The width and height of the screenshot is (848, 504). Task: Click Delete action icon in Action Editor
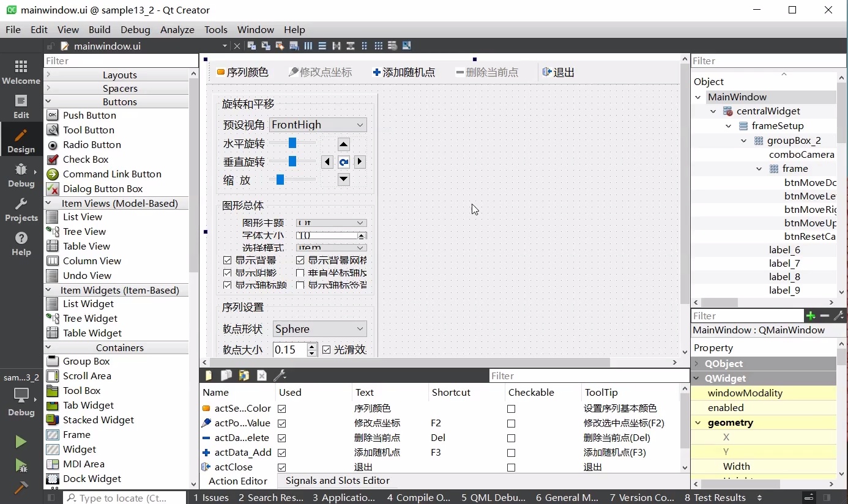262,376
